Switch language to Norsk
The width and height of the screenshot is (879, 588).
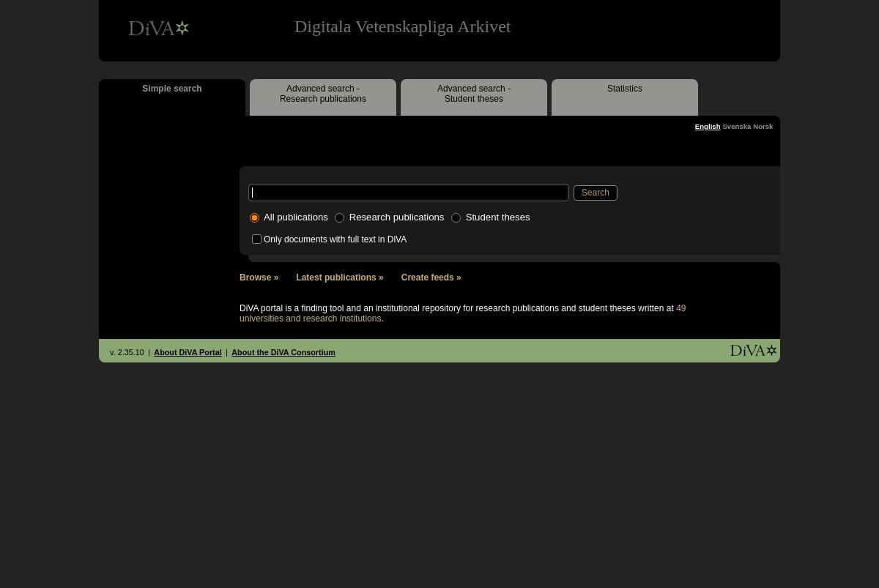(x=763, y=127)
